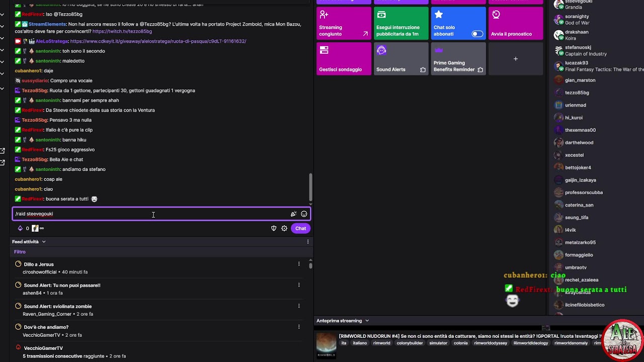Open the Feed attività panel options menu
The image size is (644, 362).
(308, 242)
